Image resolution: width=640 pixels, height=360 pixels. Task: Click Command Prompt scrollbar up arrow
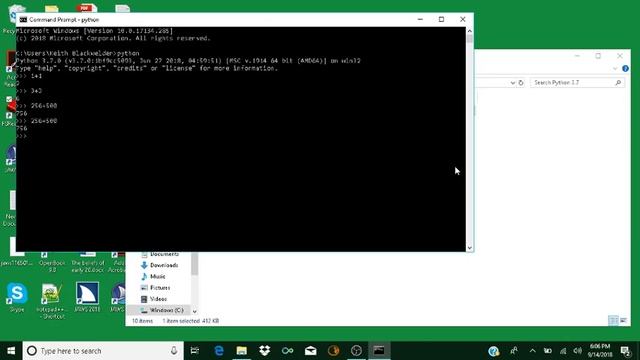tap(469, 31)
